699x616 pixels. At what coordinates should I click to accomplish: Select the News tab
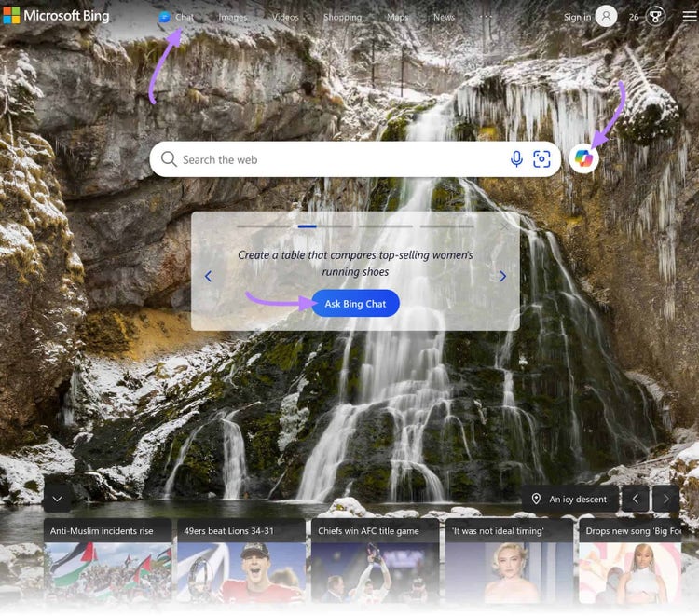[x=444, y=17]
